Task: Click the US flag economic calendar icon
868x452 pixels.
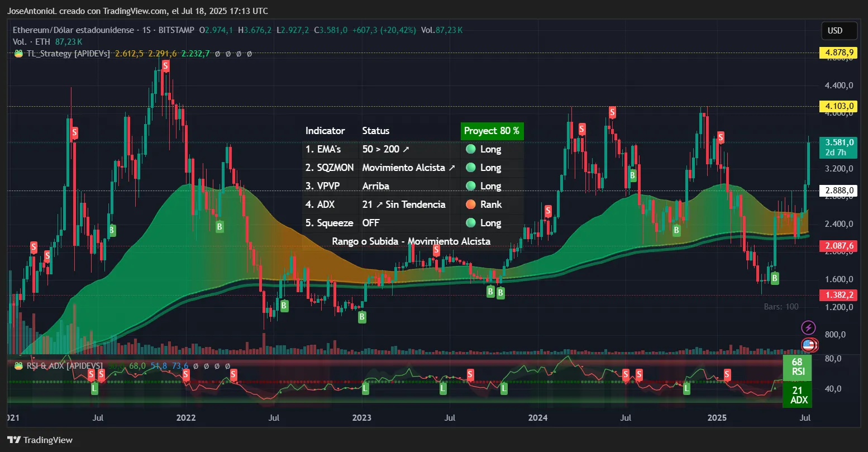Action: pyautogui.click(x=808, y=345)
